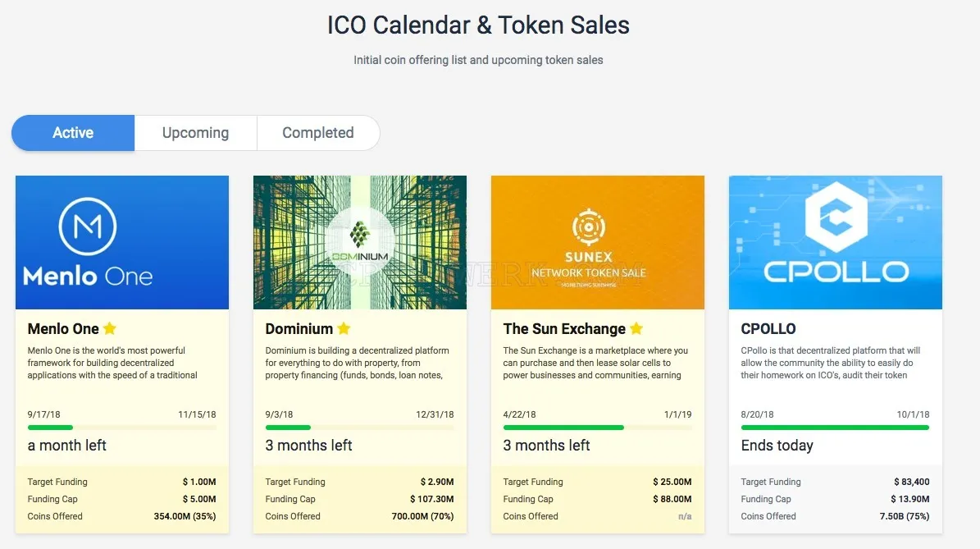The image size is (980, 549).
Task: Click the CPOLLO full green progress bar
Action: point(835,428)
